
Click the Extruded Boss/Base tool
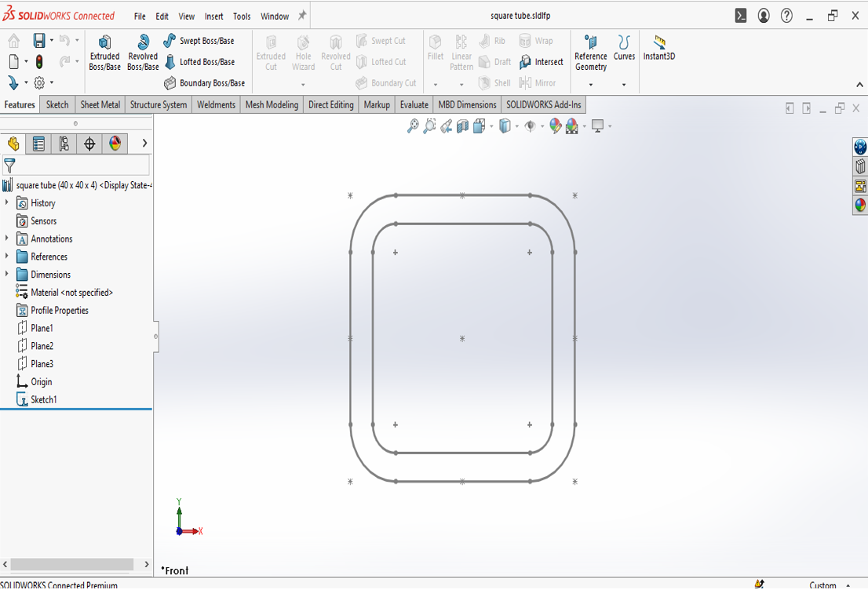tap(104, 52)
